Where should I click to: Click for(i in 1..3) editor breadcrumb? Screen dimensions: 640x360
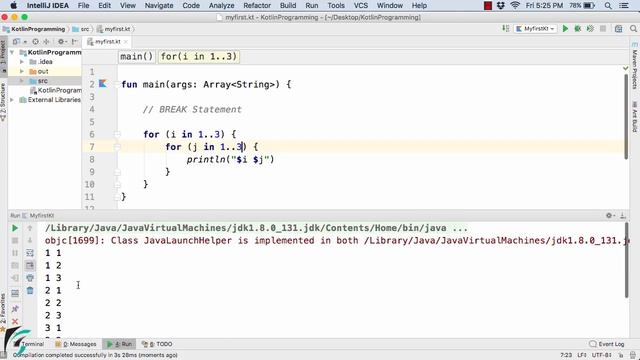(199, 56)
